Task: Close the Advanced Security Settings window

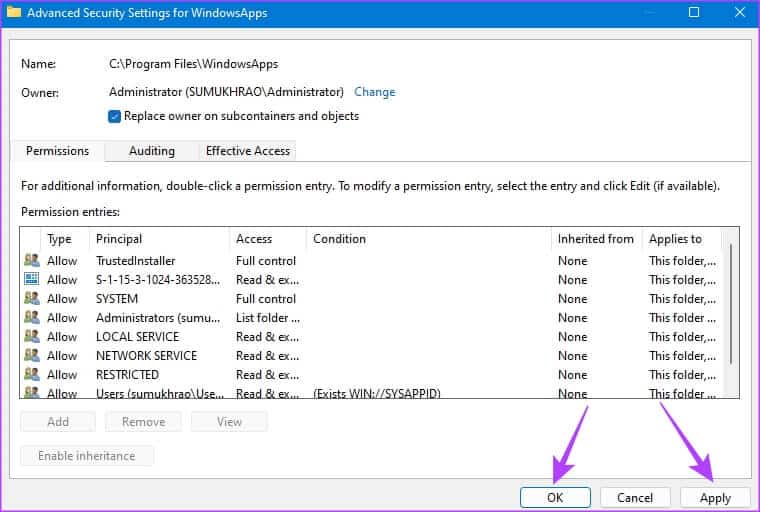Action: click(x=740, y=12)
